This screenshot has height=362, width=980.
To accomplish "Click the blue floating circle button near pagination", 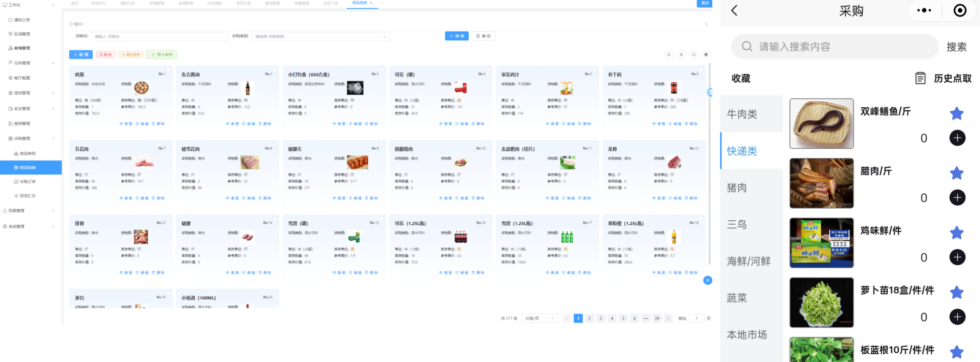I will click(707, 280).
